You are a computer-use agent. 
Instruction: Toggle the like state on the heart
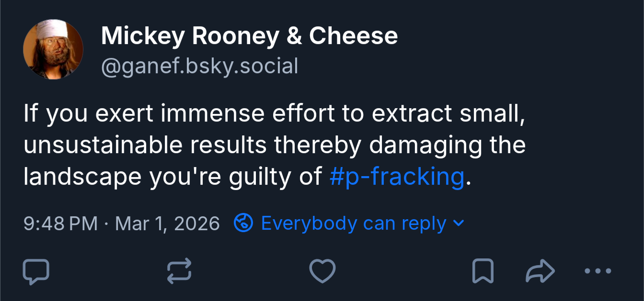click(322, 271)
